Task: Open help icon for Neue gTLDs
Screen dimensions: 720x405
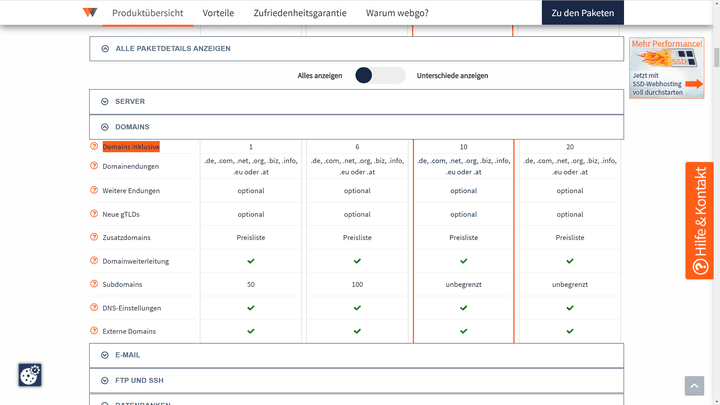Action: 94,214
